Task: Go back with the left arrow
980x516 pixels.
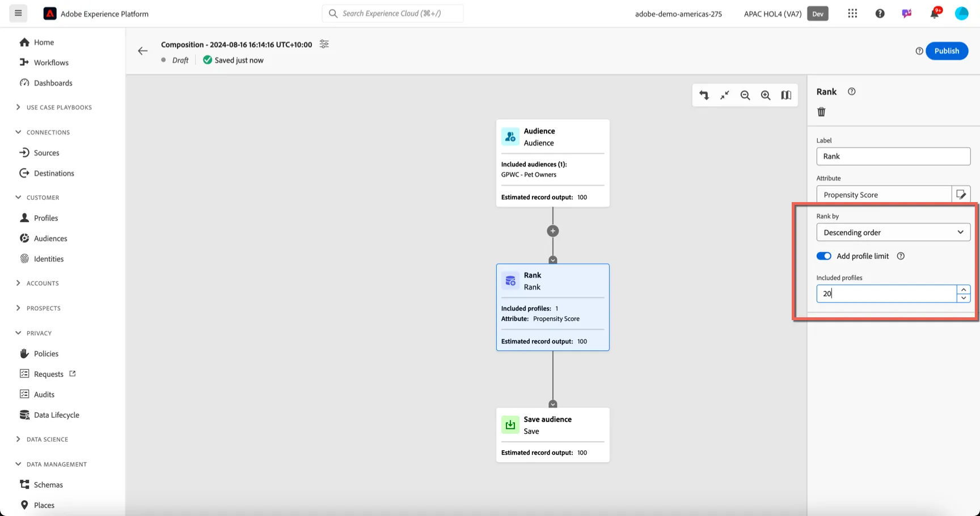Action: click(x=143, y=51)
